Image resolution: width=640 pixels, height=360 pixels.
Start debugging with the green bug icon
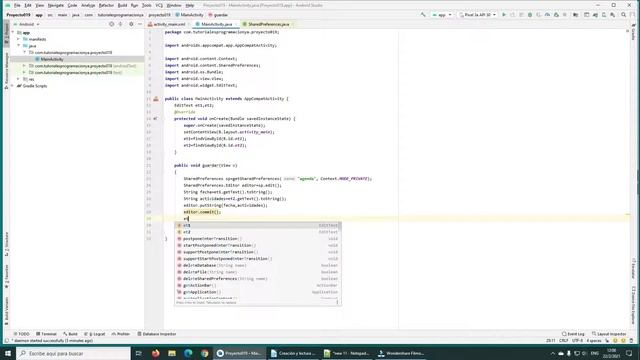click(x=530, y=15)
